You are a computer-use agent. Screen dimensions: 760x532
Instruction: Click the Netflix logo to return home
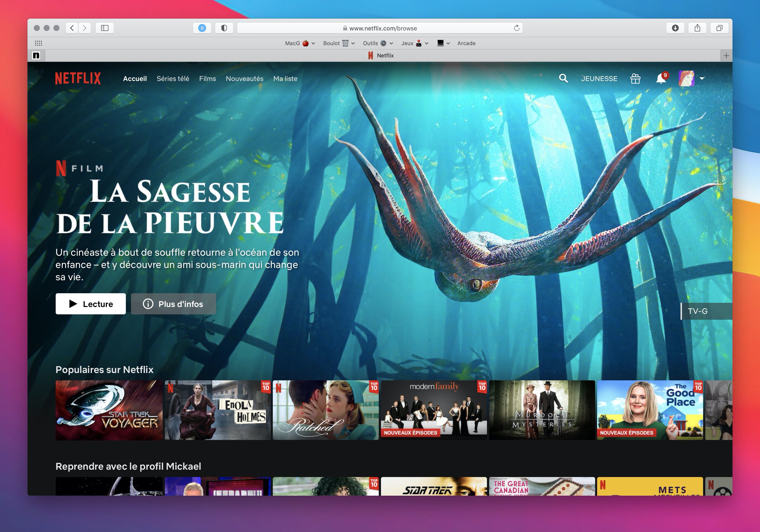click(78, 79)
